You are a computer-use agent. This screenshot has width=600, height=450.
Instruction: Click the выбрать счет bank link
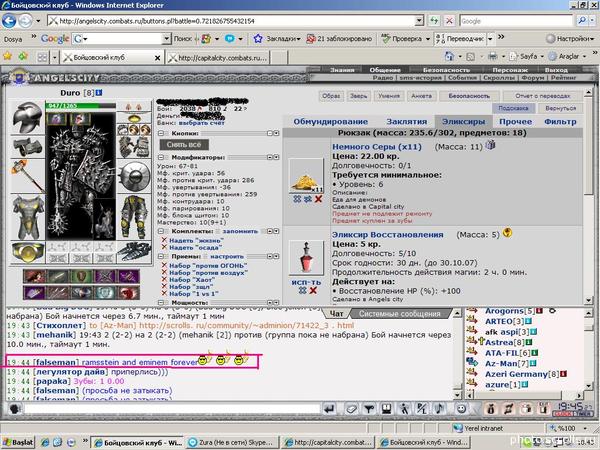[201, 123]
